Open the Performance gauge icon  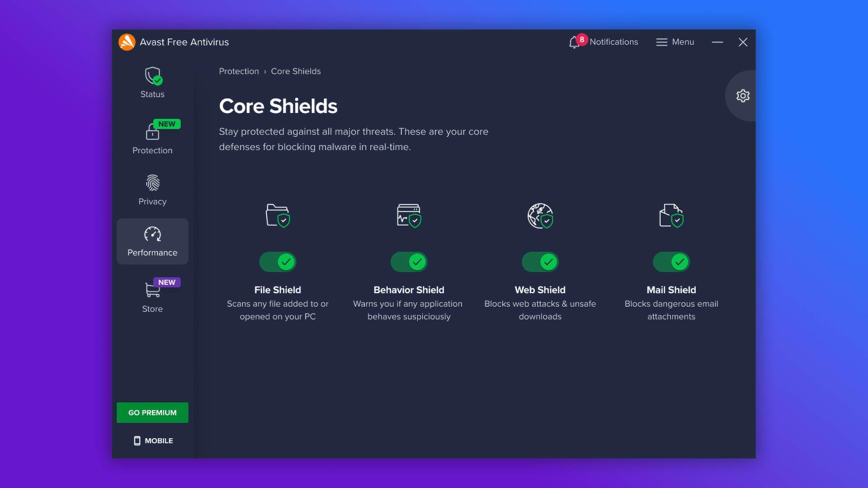[152, 234]
